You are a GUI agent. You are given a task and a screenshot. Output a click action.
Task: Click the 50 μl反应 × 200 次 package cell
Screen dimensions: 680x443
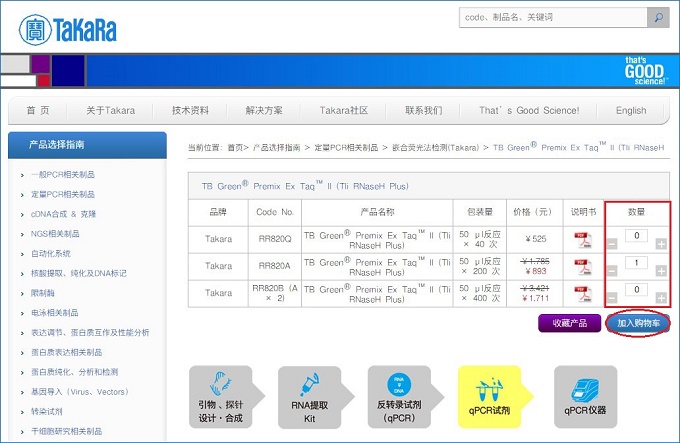tap(480, 266)
